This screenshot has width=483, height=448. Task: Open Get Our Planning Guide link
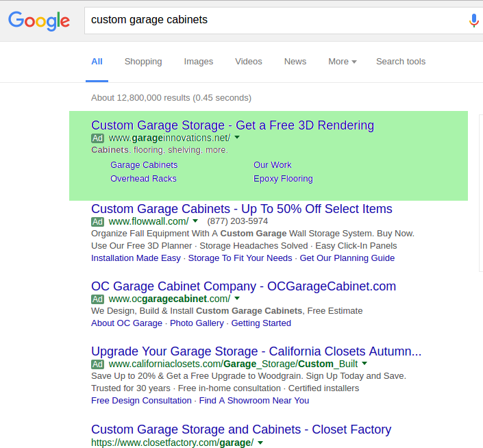click(x=347, y=258)
